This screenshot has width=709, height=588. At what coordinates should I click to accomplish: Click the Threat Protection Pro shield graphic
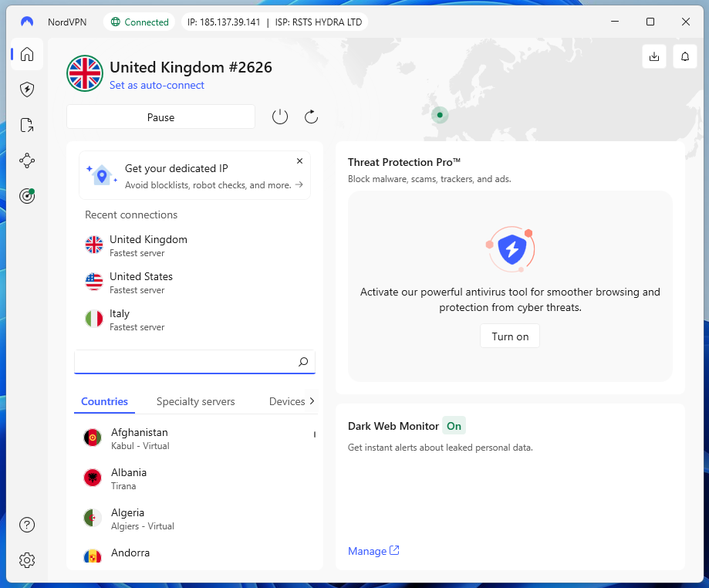click(511, 248)
